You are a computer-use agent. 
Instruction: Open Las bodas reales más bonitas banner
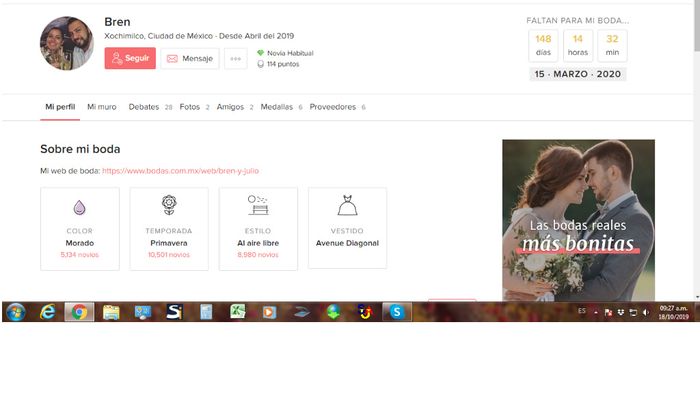(x=579, y=220)
